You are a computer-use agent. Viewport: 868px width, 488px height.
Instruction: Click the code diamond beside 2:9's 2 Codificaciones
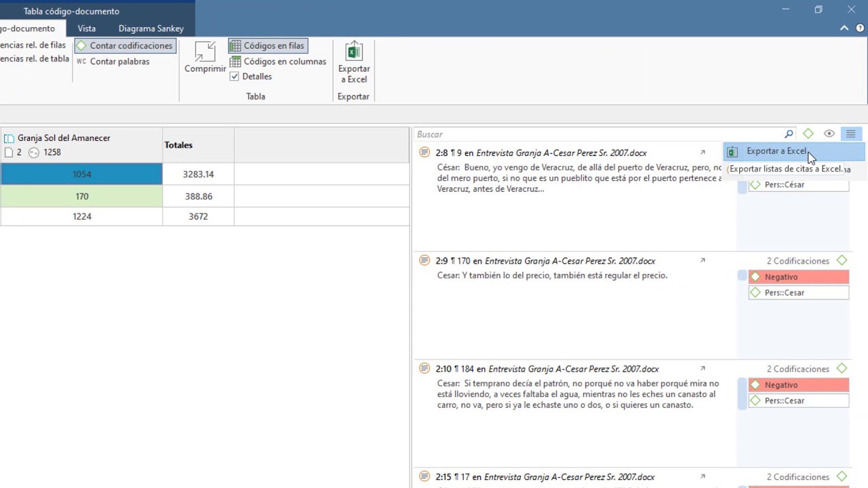coord(842,260)
